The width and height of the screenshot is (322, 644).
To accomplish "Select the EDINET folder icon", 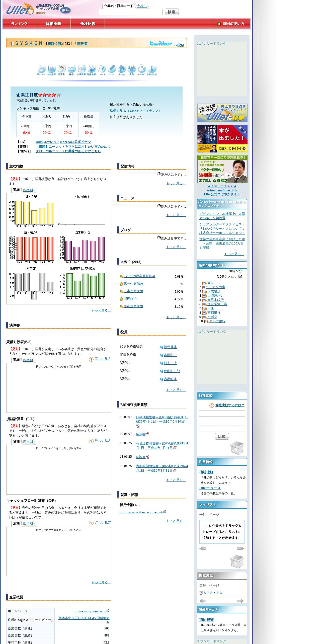I will [142, 70].
